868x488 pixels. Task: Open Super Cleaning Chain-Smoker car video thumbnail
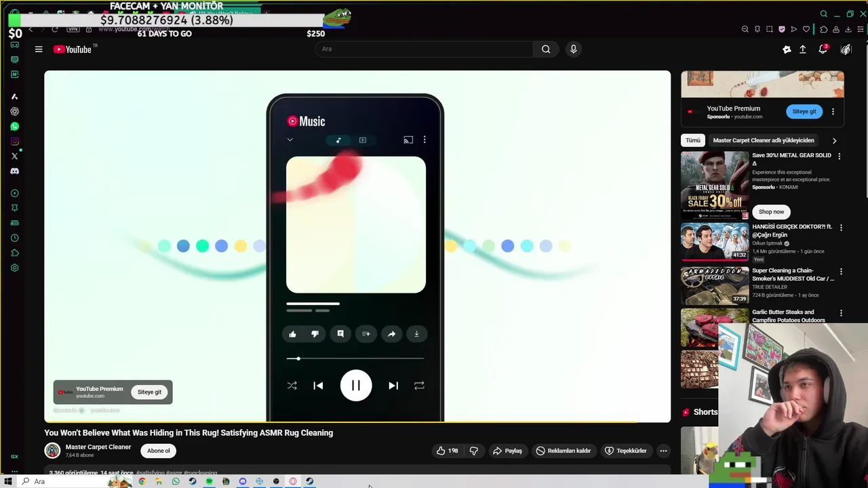[715, 285]
